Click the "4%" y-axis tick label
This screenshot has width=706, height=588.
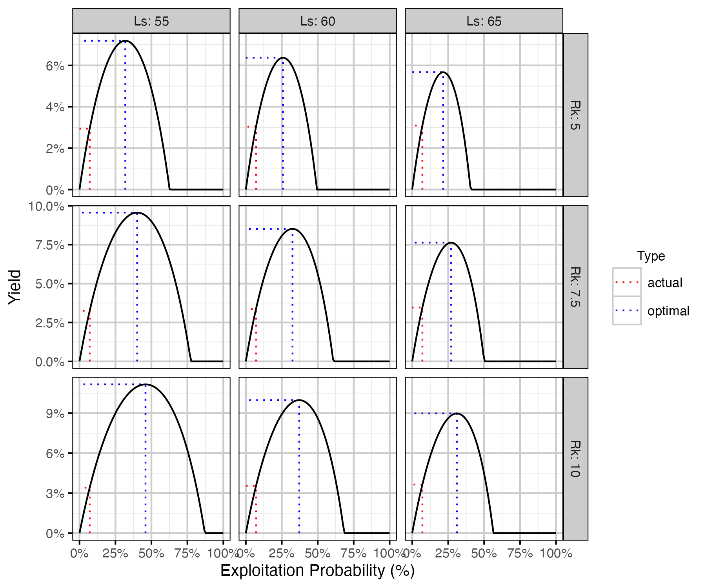[55, 107]
